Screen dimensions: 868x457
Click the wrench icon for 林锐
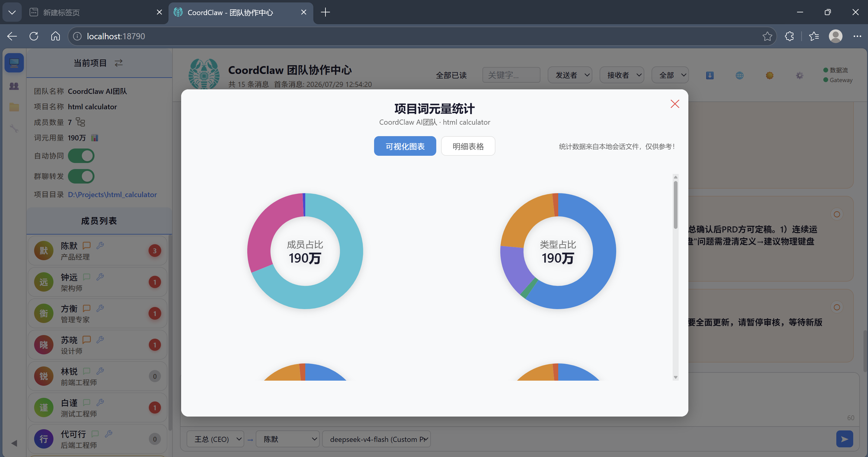click(x=100, y=371)
